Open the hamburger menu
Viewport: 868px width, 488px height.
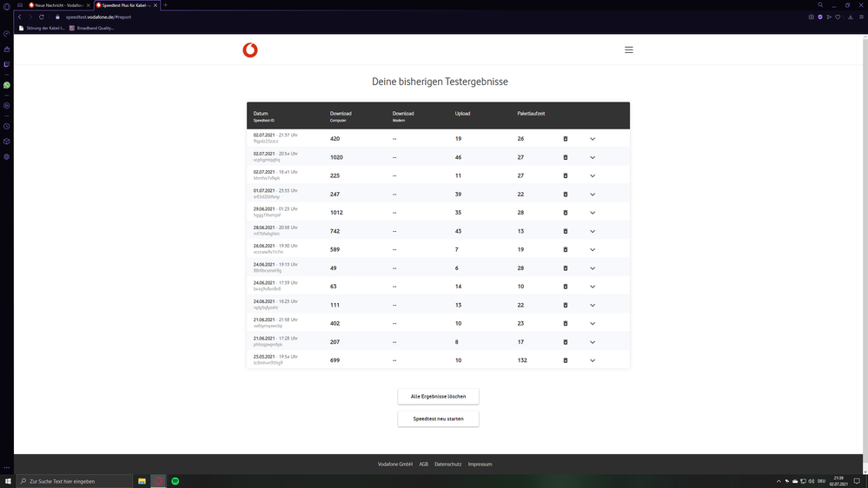tap(629, 49)
